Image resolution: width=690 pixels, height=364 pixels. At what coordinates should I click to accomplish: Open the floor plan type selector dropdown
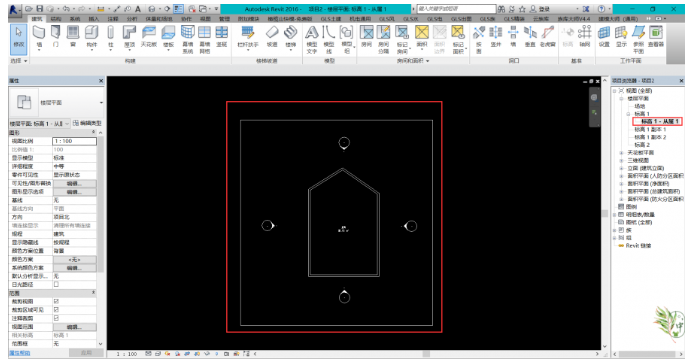(x=57, y=103)
